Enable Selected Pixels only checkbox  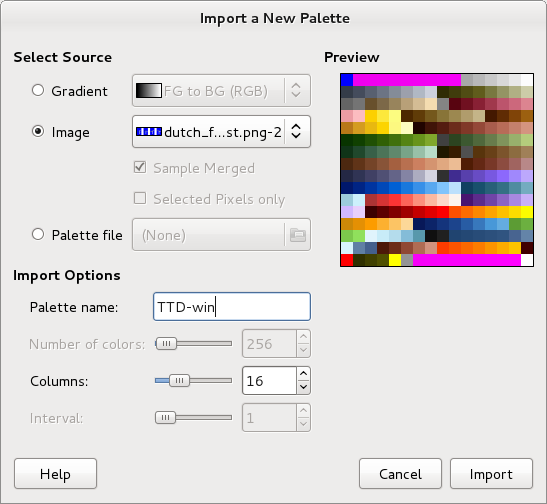click(140, 198)
